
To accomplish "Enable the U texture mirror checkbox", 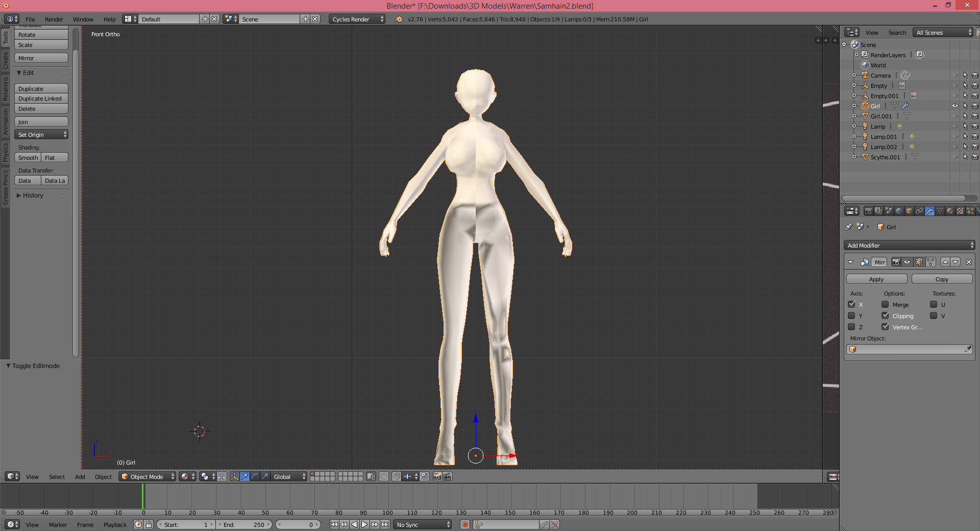I will [934, 304].
